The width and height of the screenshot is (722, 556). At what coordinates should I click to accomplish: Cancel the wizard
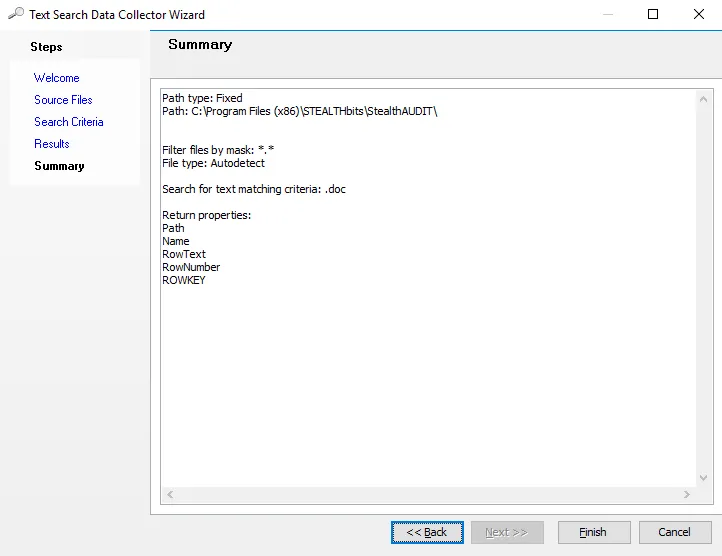[x=675, y=533]
